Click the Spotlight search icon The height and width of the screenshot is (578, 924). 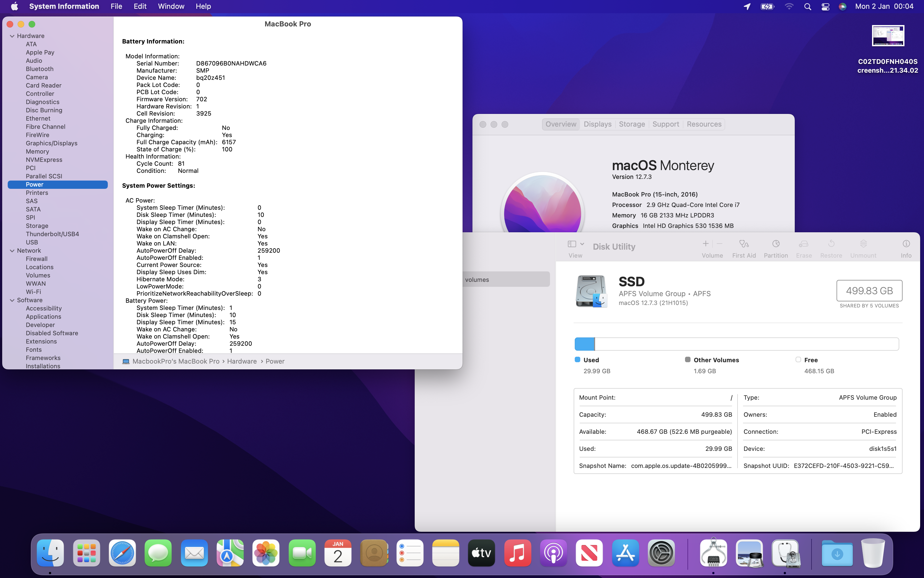[x=808, y=7]
